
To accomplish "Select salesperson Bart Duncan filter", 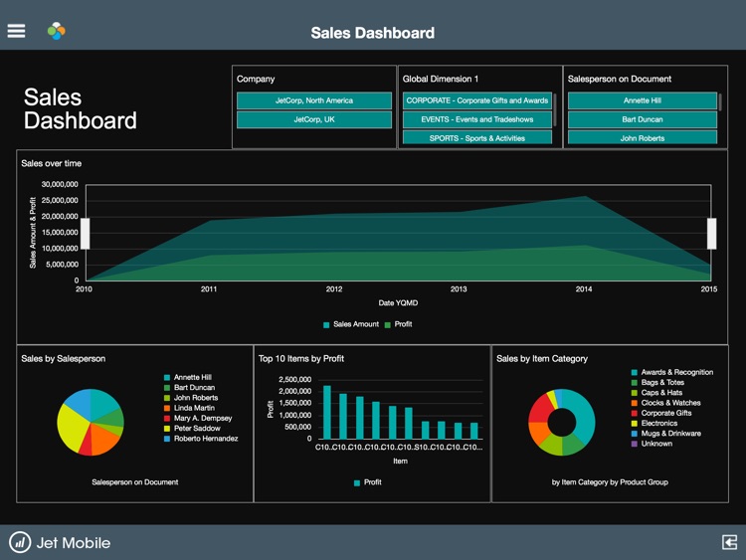I will (x=643, y=119).
